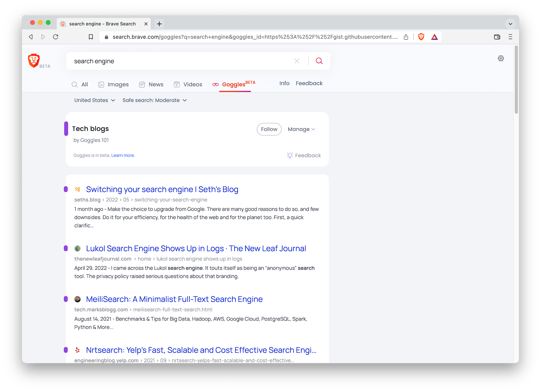541x392 pixels.
Task: Click purple marker beside MeiliSearch result
Action: pyautogui.click(x=66, y=299)
